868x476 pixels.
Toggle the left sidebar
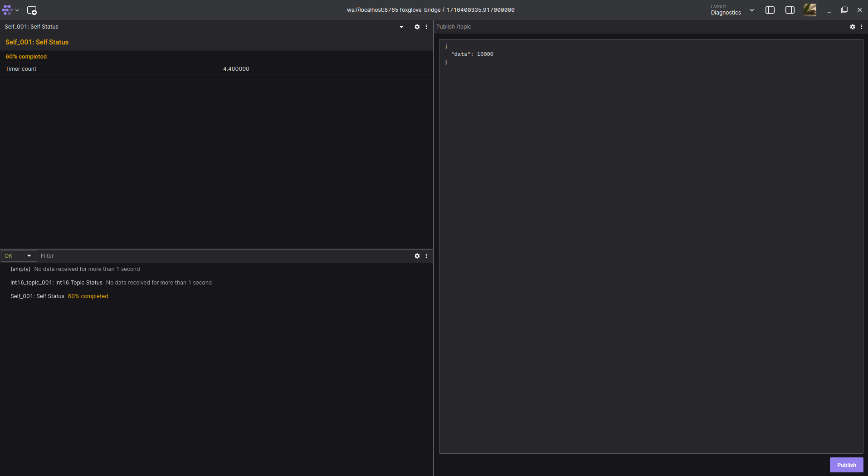[x=770, y=10]
